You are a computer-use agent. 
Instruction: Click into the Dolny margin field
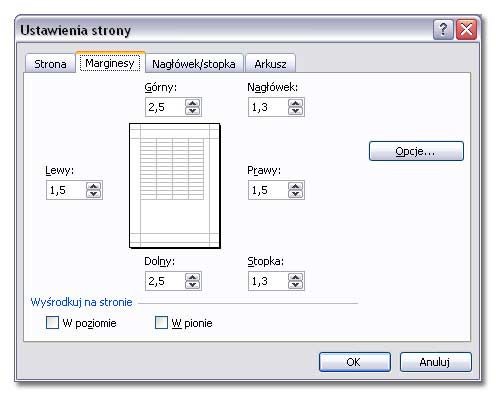tap(165, 281)
